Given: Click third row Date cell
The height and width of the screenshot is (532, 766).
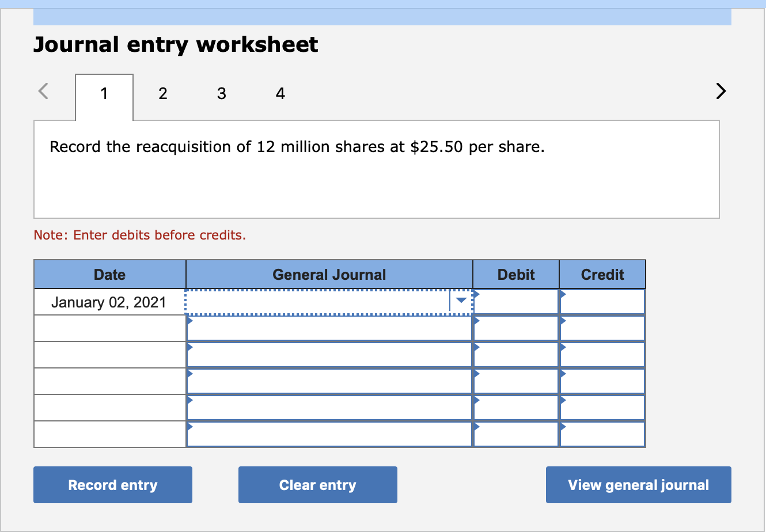Looking at the screenshot, I should pos(109,355).
